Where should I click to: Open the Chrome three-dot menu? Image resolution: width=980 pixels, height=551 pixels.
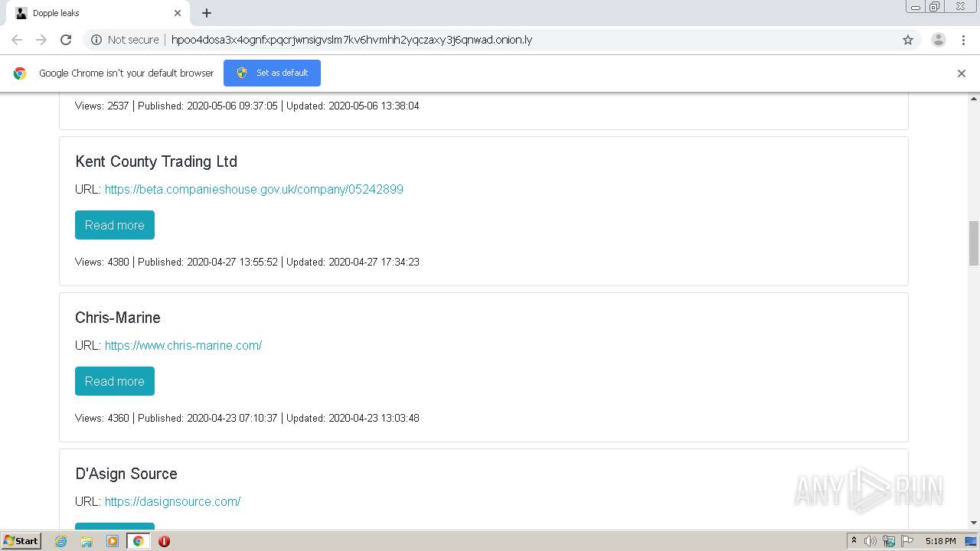(x=964, y=40)
